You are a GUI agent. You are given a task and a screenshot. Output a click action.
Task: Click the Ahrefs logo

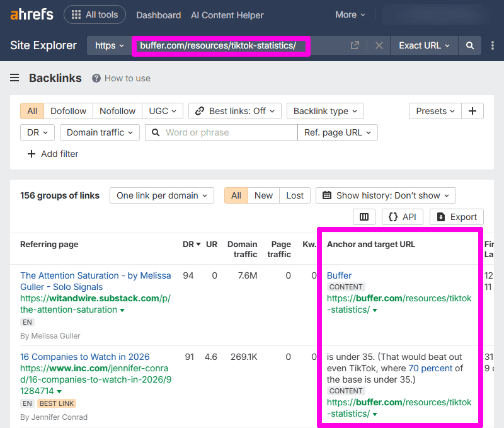32,14
